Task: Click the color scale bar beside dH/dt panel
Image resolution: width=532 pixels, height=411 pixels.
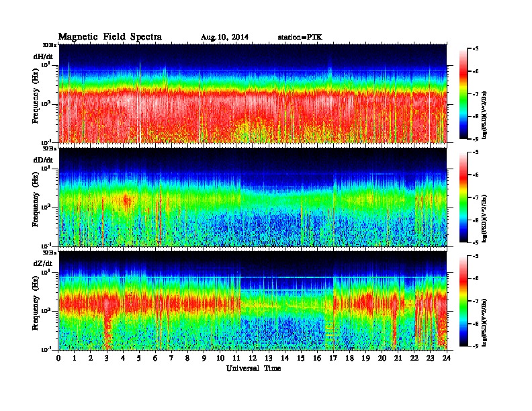Action: pyautogui.click(x=463, y=94)
